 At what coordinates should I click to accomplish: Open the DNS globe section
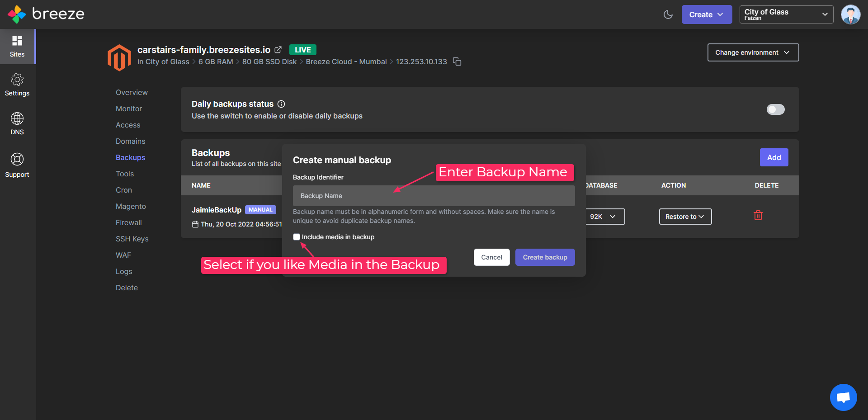point(17,124)
